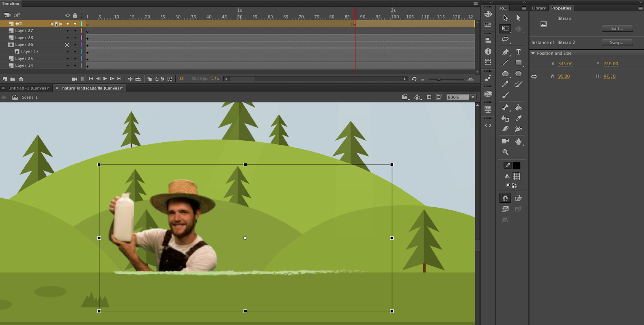This screenshot has width=644, height=325.
Task: Open the Timeline panel options menu
Action: [476, 3]
